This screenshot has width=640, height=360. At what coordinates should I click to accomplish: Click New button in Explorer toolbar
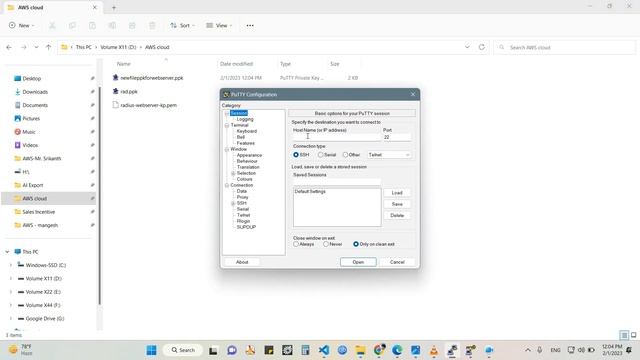pos(21,25)
